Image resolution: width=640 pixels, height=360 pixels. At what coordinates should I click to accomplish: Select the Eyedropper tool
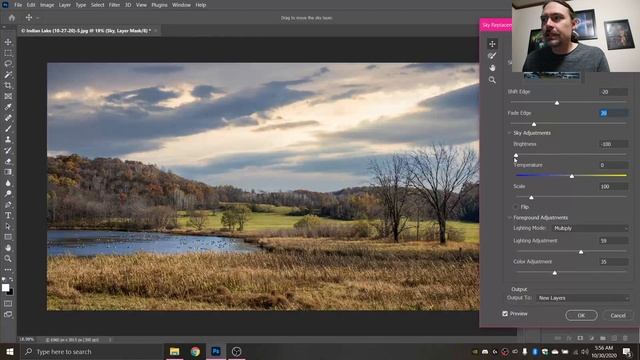(8, 107)
